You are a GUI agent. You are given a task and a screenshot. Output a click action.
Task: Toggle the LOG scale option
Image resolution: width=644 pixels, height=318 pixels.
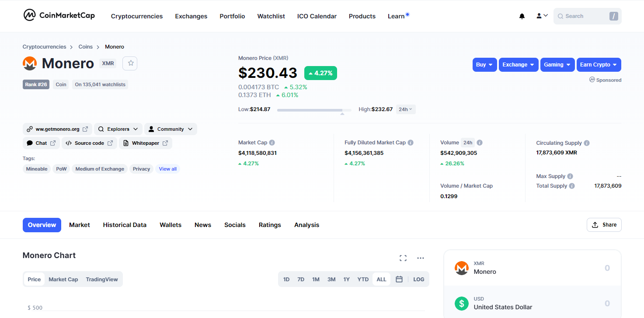pos(419,280)
